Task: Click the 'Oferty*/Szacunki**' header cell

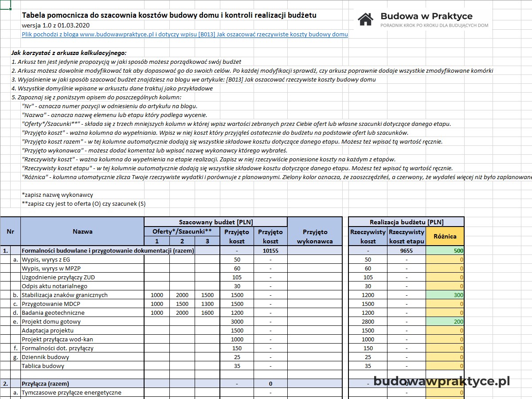Action: [x=182, y=231]
